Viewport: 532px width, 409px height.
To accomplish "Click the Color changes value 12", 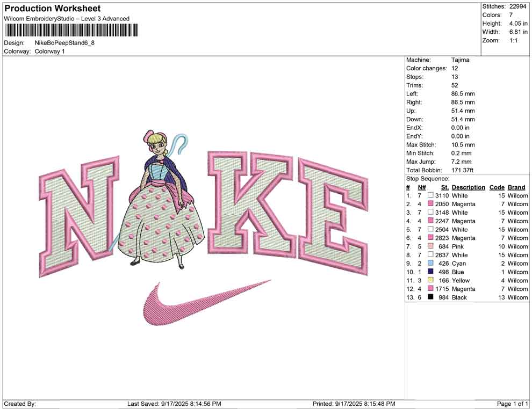I will click(x=455, y=68).
